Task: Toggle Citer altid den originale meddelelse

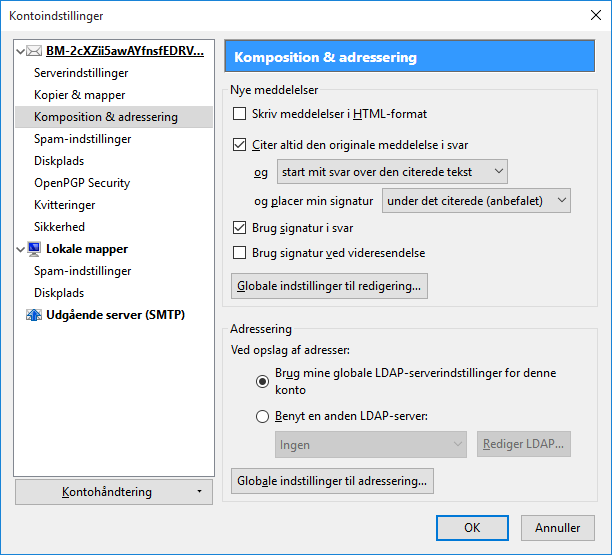Action: click(239, 144)
